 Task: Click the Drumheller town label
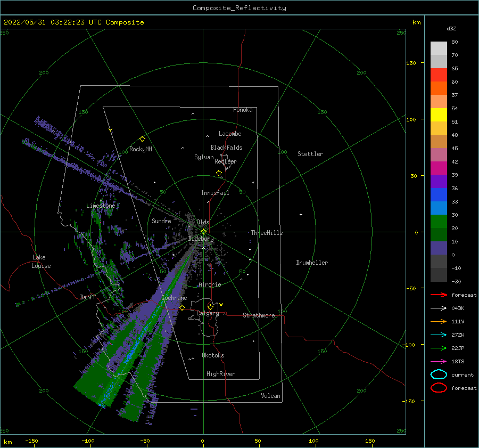point(312,263)
